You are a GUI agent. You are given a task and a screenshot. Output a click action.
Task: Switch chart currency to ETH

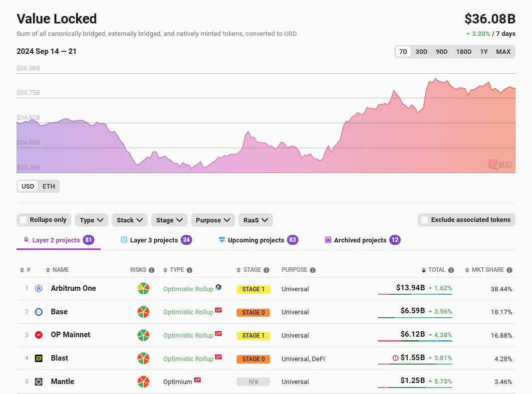point(49,187)
